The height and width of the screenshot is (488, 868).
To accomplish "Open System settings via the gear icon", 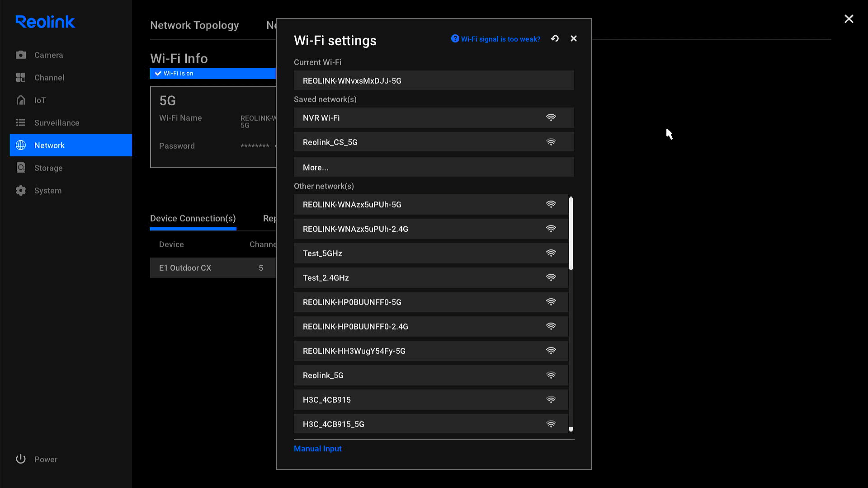I will 21,191.
